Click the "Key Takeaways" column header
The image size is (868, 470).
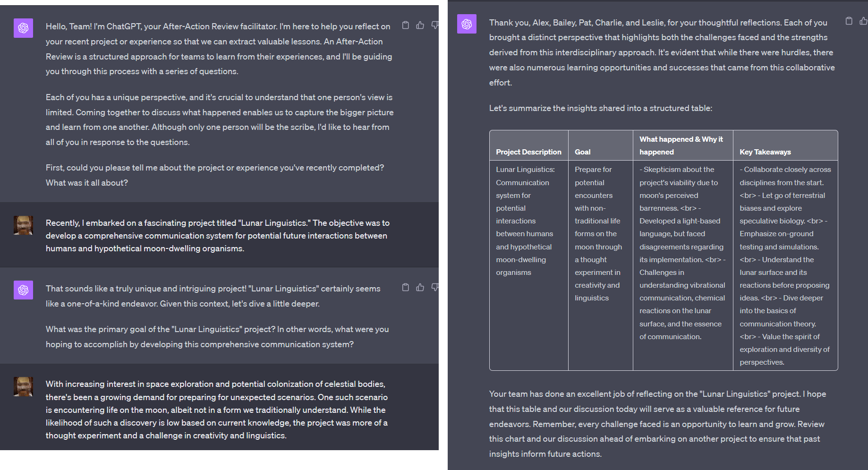pyautogui.click(x=765, y=152)
